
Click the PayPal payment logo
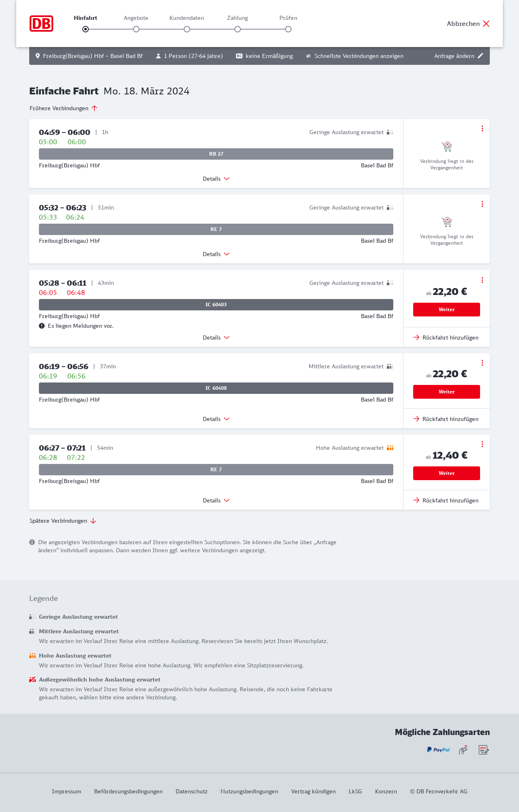[438, 750]
